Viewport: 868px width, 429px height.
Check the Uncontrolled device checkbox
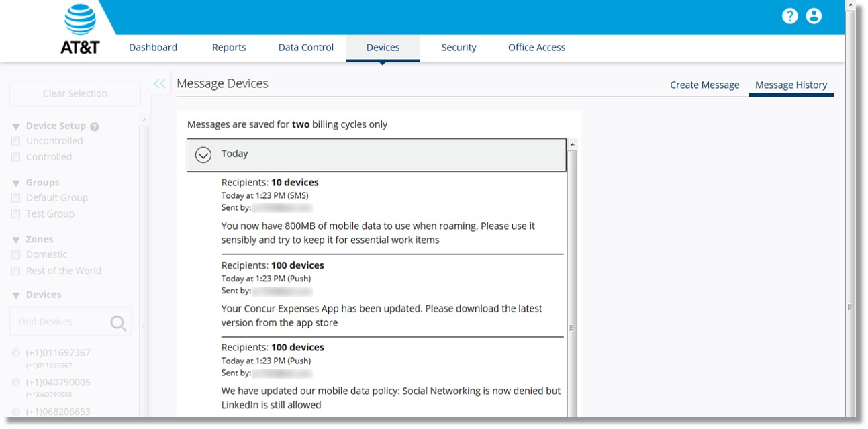point(15,141)
